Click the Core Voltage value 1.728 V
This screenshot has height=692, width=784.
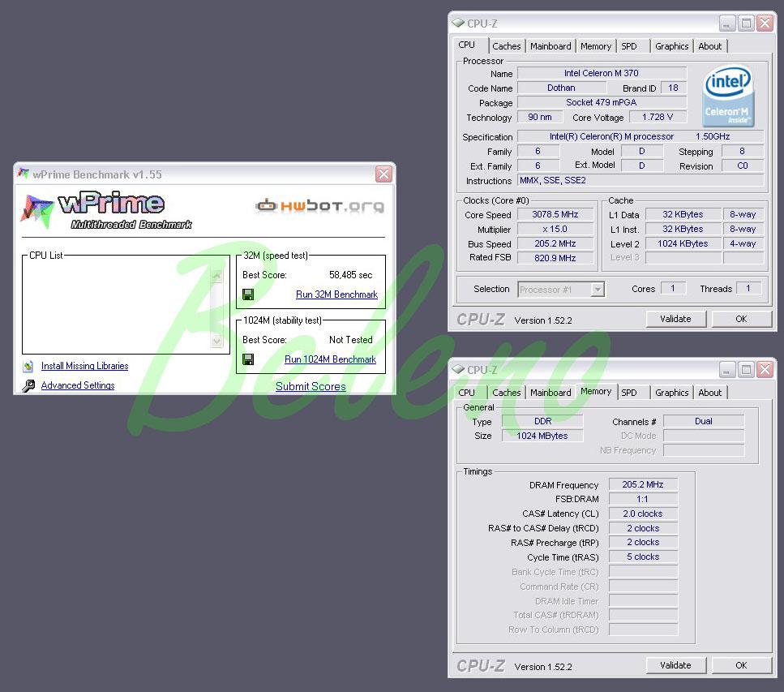click(x=658, y=117)
